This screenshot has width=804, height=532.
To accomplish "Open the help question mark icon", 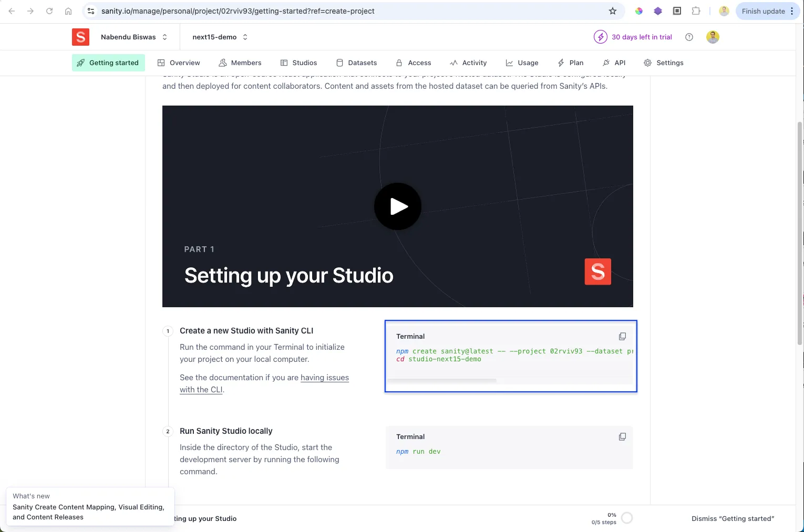I will 689,37.
